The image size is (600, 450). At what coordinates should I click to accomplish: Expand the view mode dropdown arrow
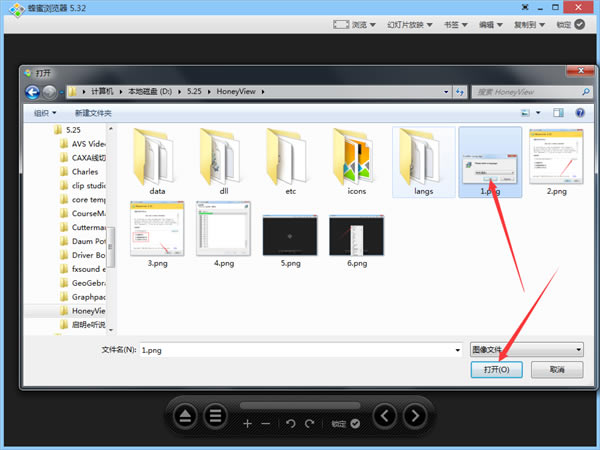538,112
